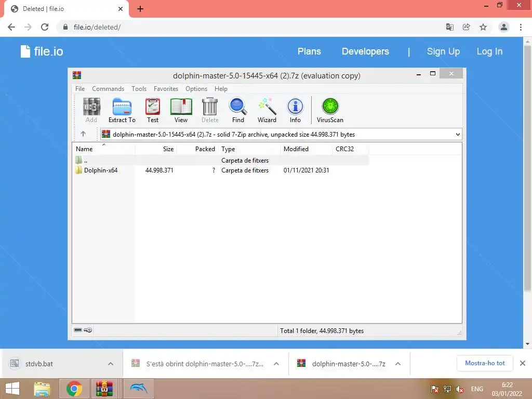Open the Plans page link
Viewport: 532px width, 399px height.
coord(309,51)
